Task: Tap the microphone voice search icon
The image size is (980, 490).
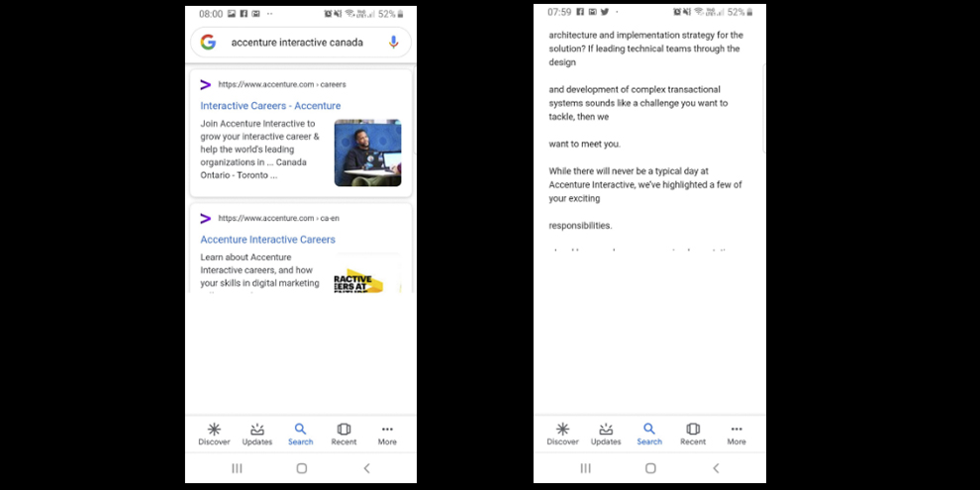Action: point(393,43)
